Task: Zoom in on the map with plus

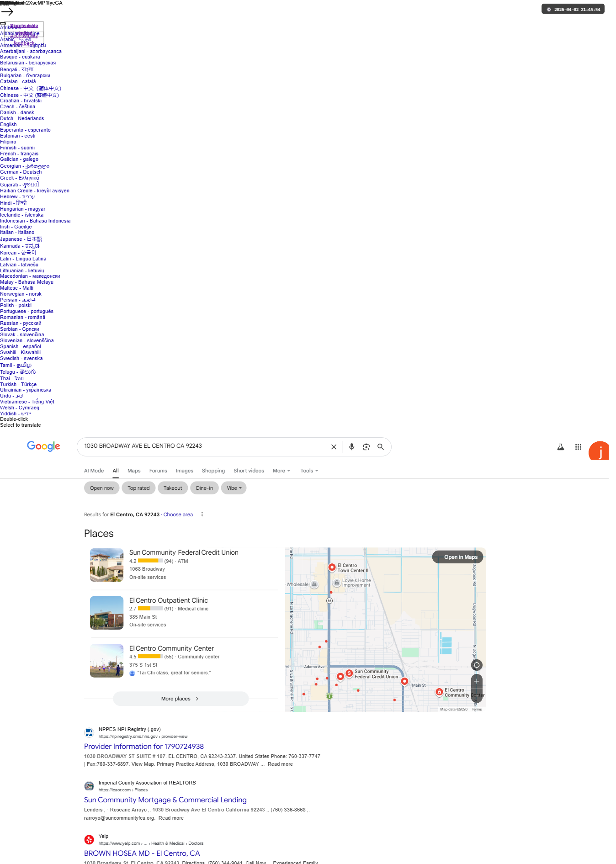Action: coord(477,681)
